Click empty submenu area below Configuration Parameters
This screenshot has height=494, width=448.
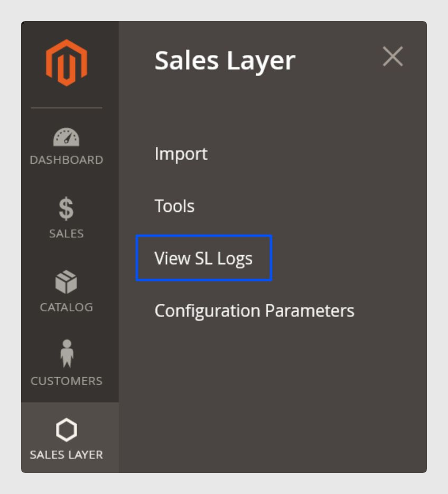(273, 397)
